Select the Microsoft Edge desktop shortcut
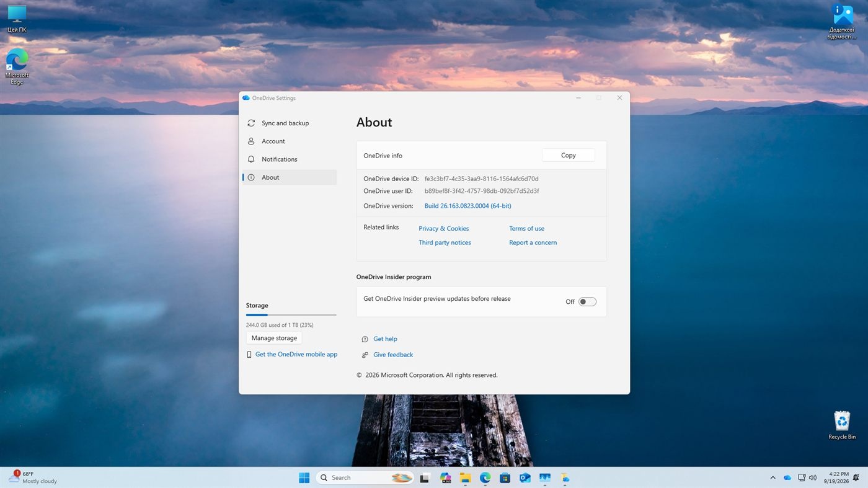Image resolution: width=868 pixels, height=488 pixels. 17,66
